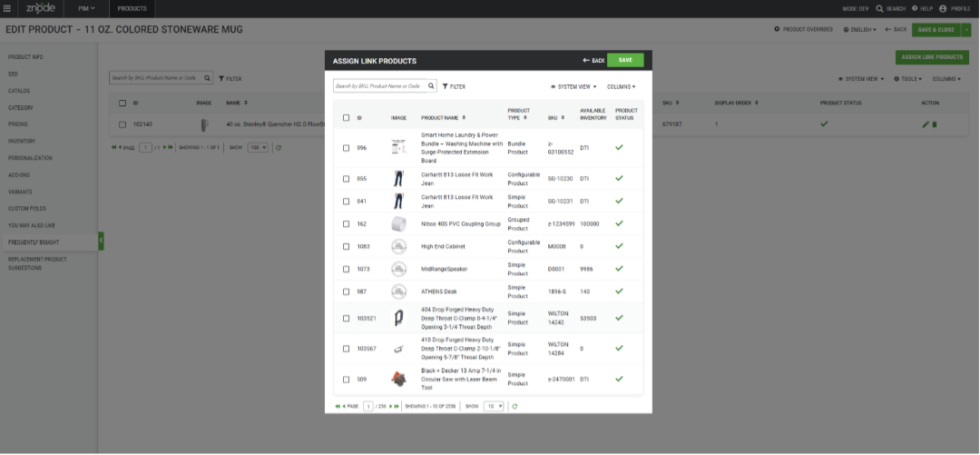980x455 pixels.
Task: Check the box for product 103521
Action: (347, 318)
